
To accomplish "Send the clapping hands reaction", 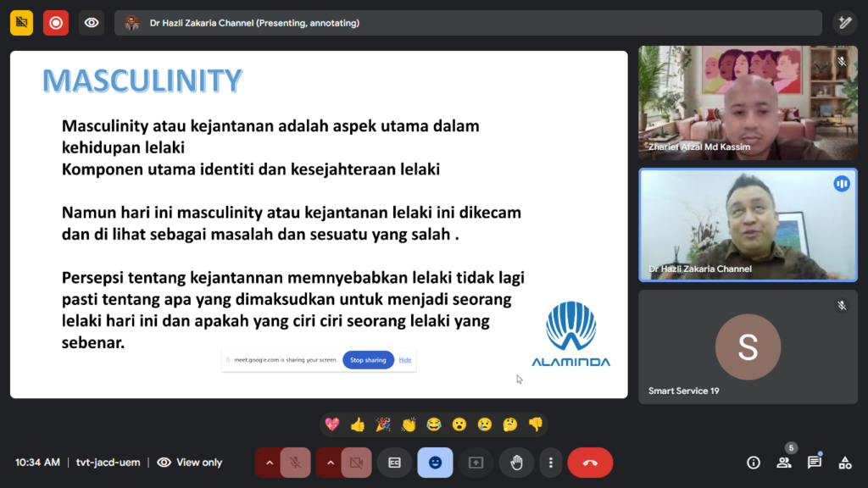I will (x=409, y=424).
